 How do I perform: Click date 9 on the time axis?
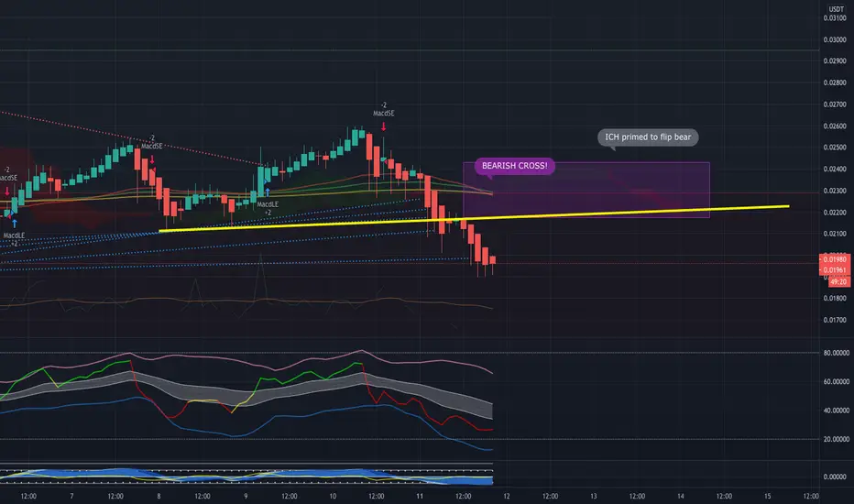[x=246, y=497]
